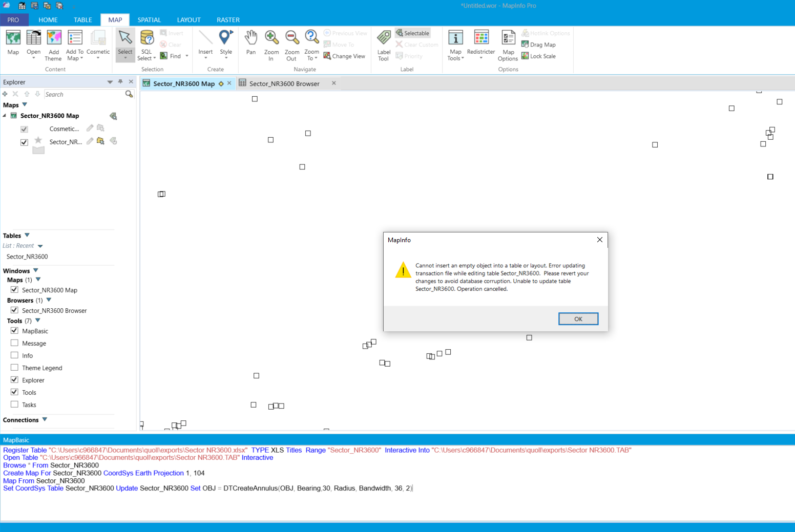This screenshot has width=795, height=532.
Task: Click the Explorer Search field
Action: pos(84,94)
